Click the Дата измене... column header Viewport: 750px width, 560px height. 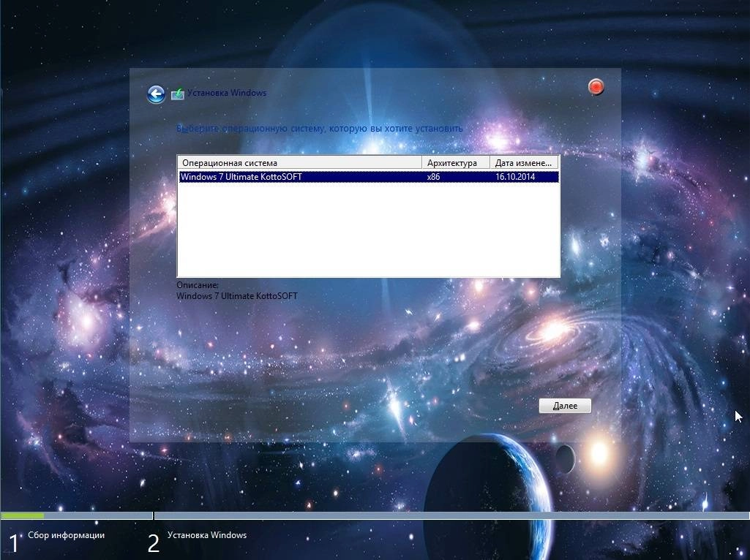524,163
